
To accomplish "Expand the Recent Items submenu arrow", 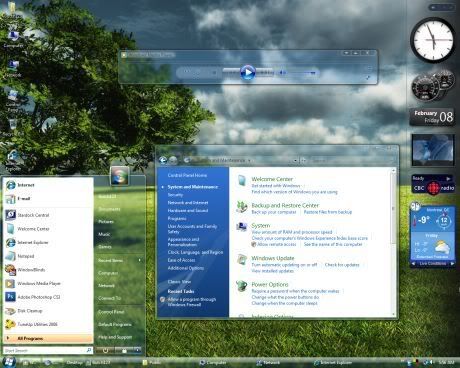I will (x=139, y=260).
